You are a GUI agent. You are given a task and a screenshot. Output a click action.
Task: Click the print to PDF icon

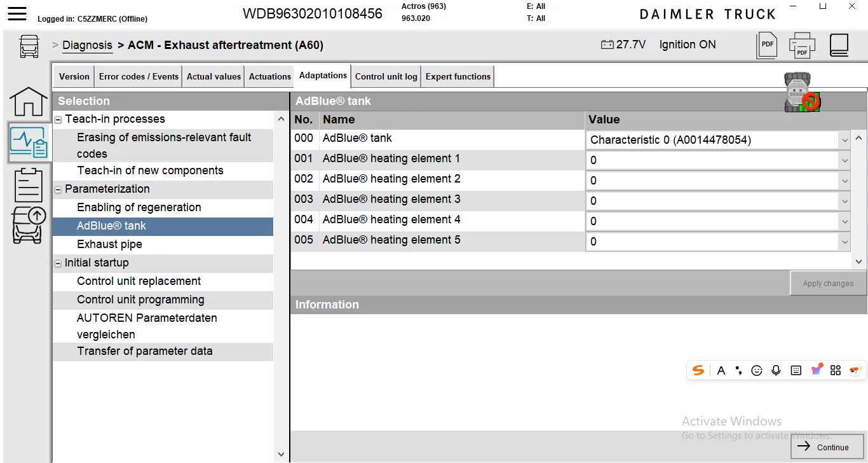pyautogui.click(x=802, y=45)
